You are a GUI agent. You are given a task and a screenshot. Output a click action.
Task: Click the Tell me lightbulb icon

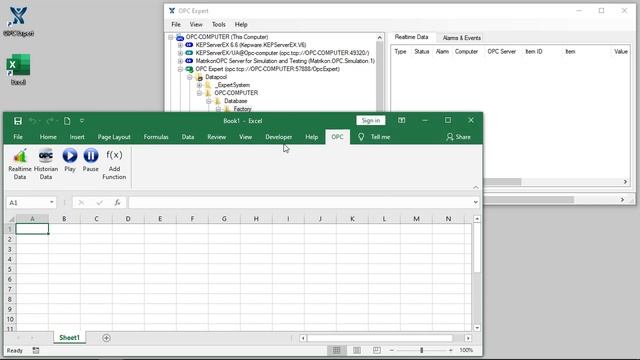(361, 137)
